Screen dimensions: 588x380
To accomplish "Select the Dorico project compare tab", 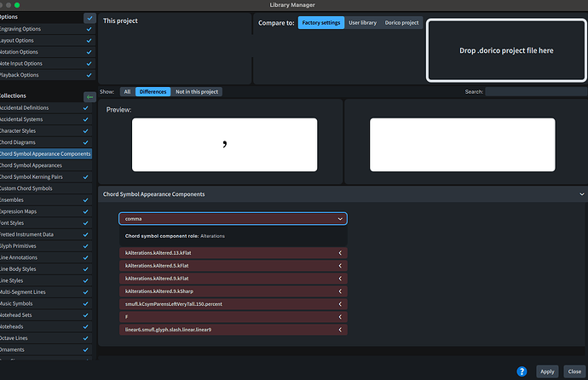I will tap(401, 22).
